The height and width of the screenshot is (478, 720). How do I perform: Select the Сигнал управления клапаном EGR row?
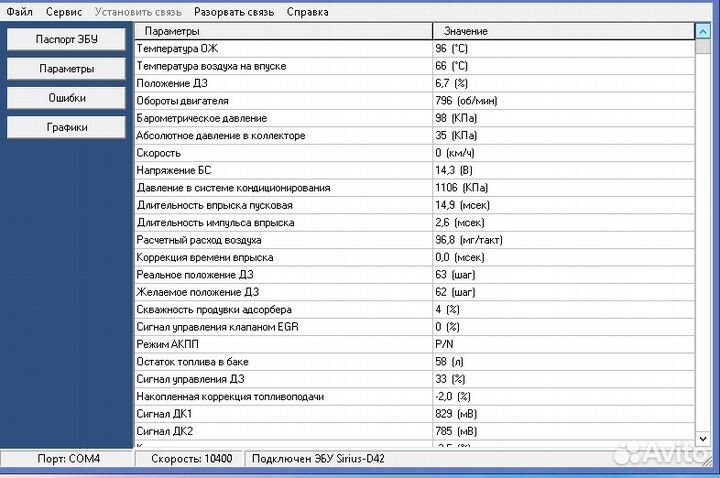415,327
